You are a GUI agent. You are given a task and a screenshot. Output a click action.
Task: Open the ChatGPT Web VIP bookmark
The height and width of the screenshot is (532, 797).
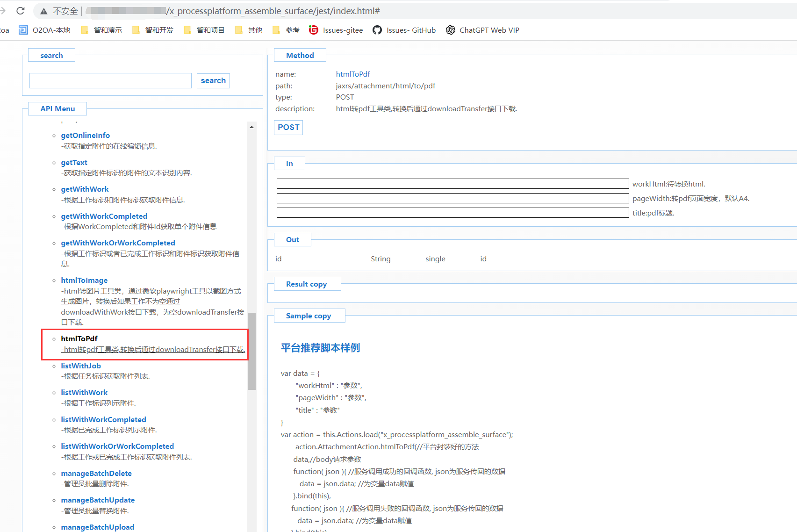(x=482, y=30)
